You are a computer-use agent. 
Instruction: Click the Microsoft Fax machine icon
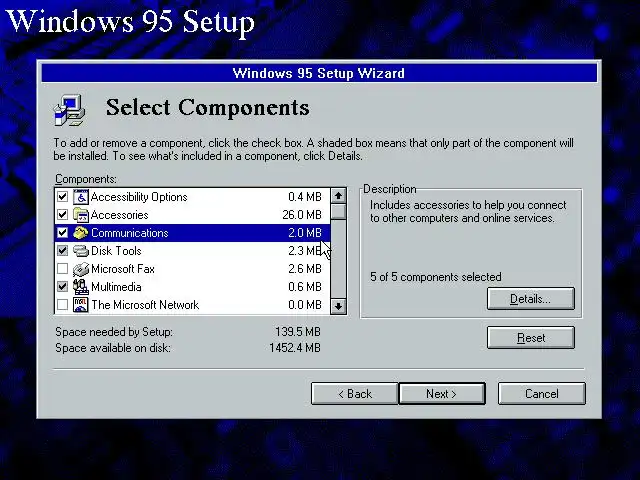81,269
